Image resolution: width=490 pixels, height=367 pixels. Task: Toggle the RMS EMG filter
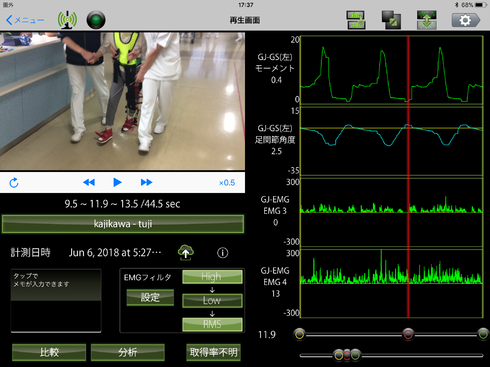(212, 324)
